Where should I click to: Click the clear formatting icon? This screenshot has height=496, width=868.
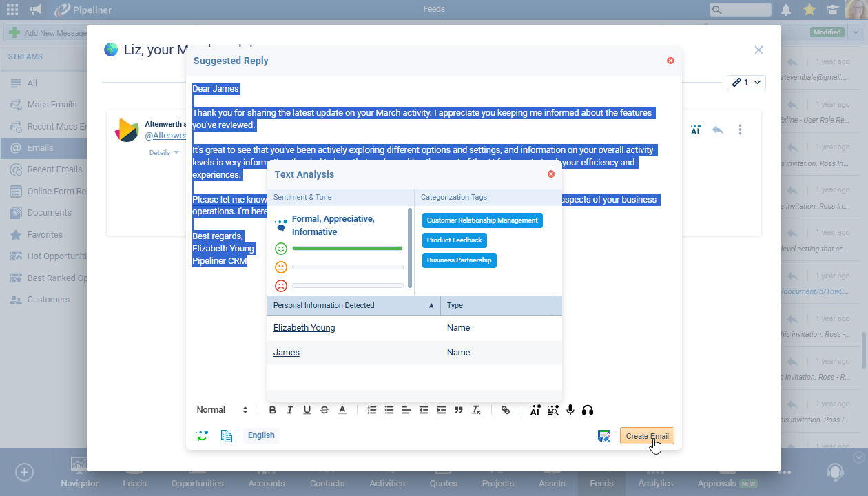click(x=476, y=410)
